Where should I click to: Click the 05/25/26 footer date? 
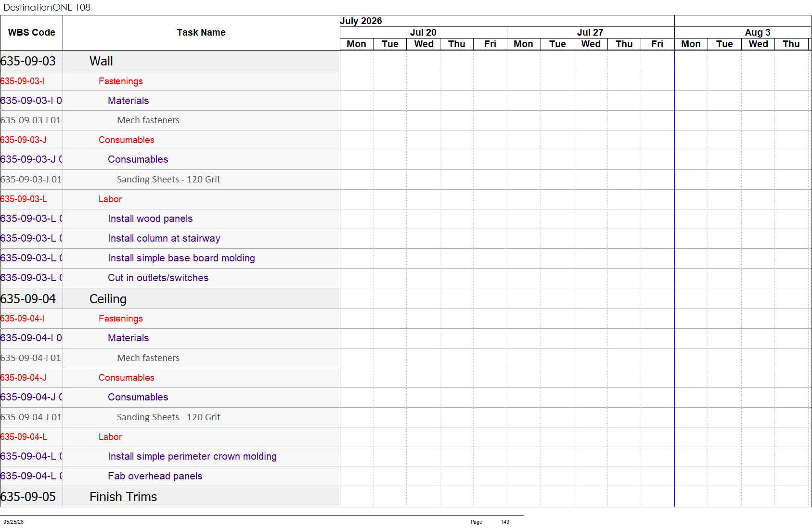(x=13, y=522)
